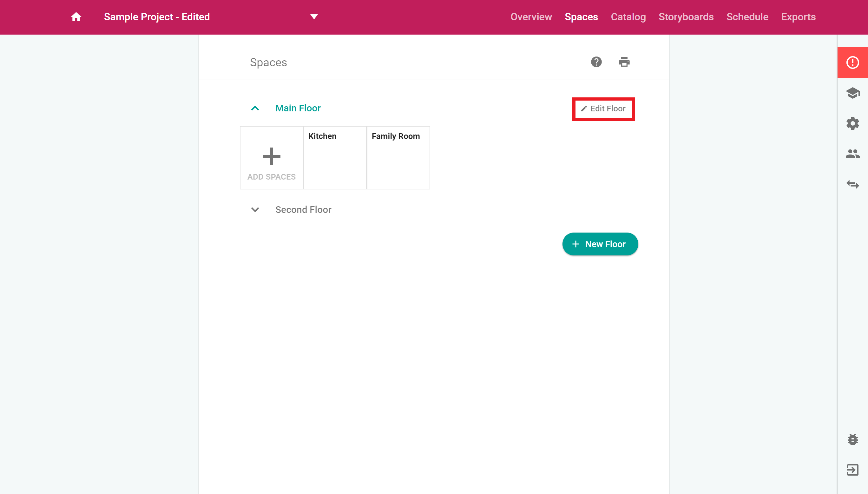Open the settings gear icon
Viewport: 868px width, 494px height.
pyautogui.click(x=852, y=123)
